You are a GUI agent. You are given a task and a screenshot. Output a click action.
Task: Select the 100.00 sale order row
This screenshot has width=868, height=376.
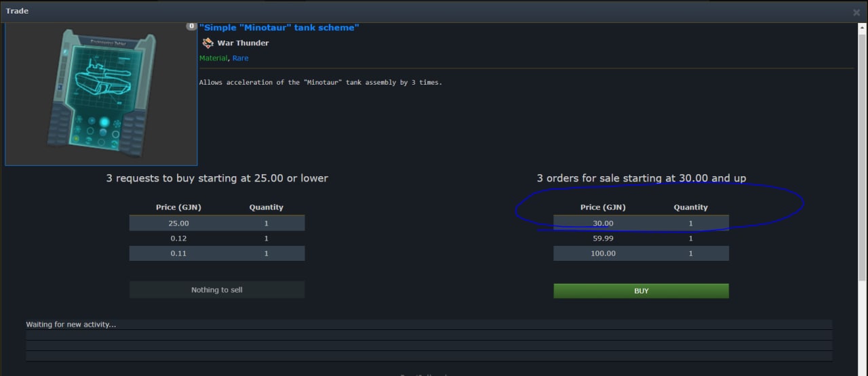click(641, 253)
